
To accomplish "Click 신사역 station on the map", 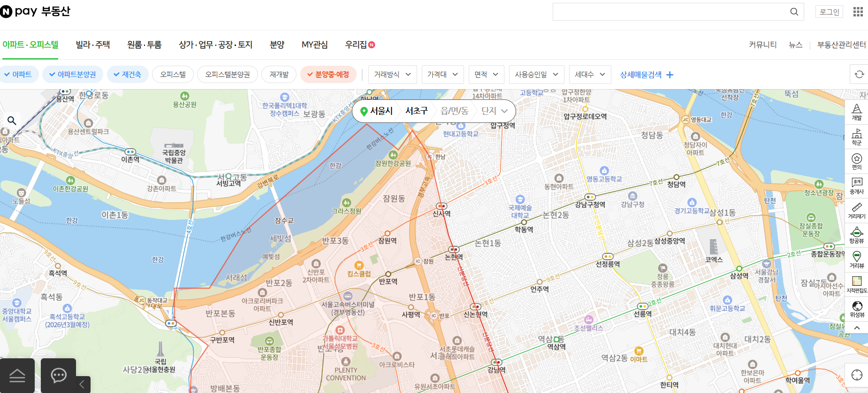I will point(442,210).
